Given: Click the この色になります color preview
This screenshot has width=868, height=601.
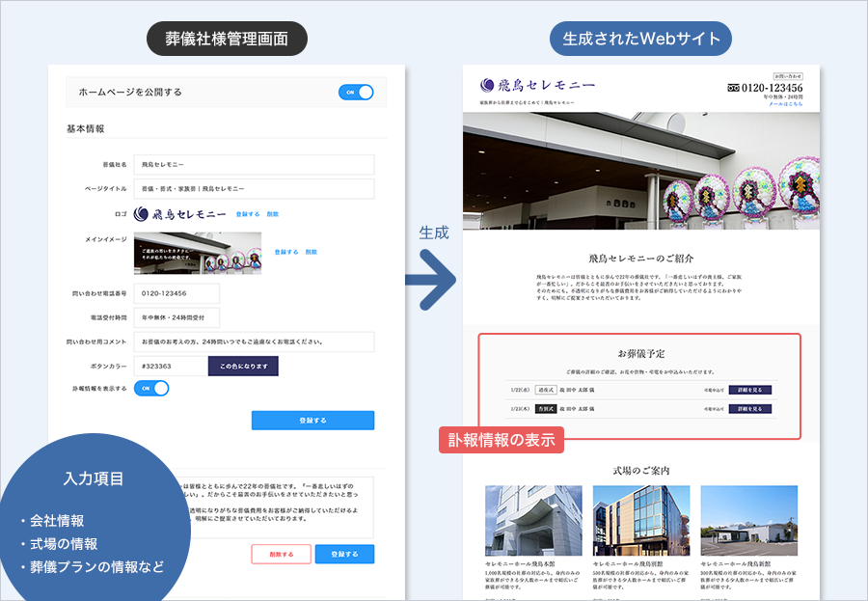Looking at the screenshot, I should pos(243,367).
